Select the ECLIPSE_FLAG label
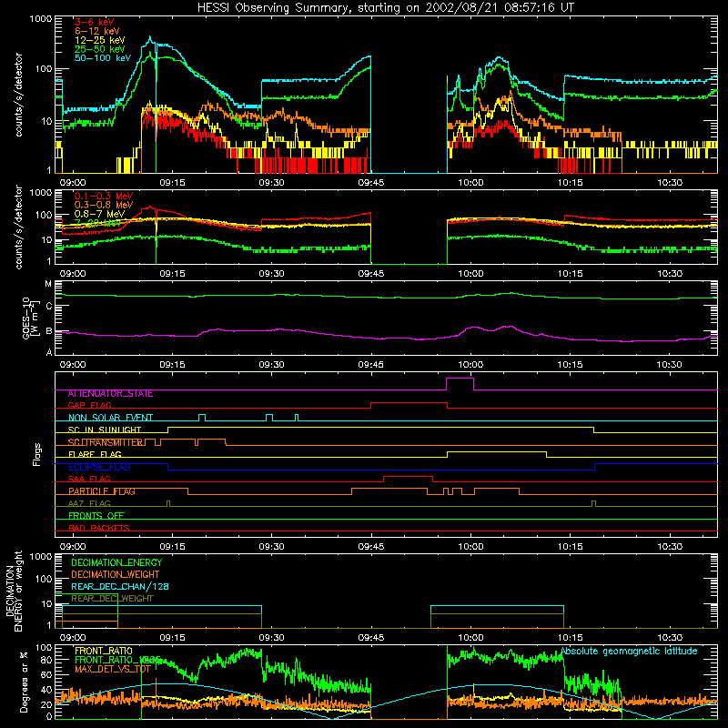 pyautogui.click(x=99, y=467)
